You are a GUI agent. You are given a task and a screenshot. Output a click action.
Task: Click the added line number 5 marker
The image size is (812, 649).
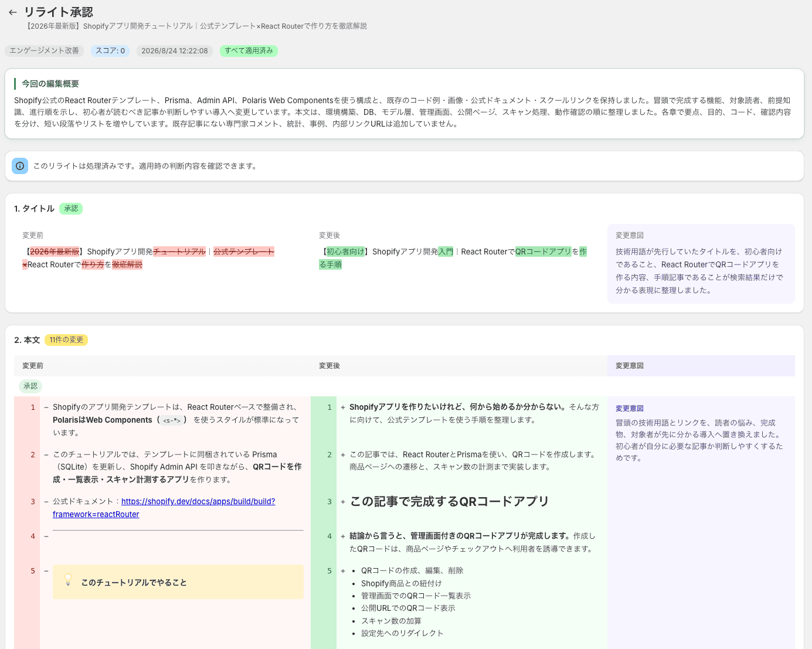329,571
